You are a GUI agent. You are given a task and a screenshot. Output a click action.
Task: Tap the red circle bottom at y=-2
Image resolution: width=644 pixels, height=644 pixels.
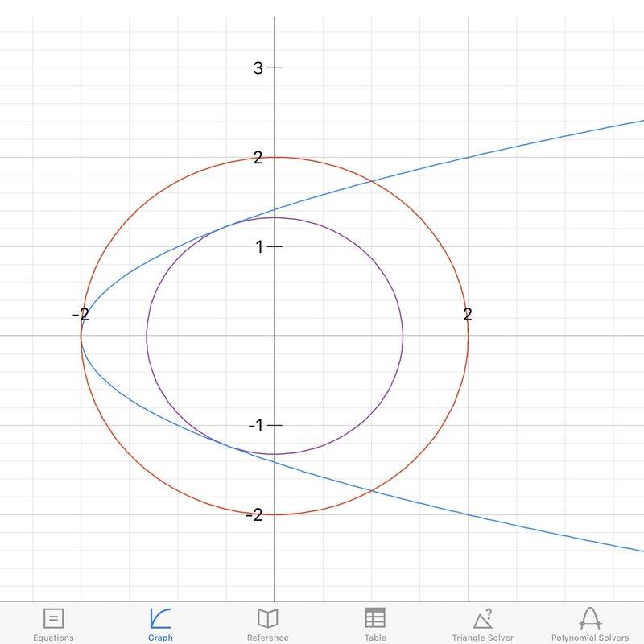pos(275,514)
